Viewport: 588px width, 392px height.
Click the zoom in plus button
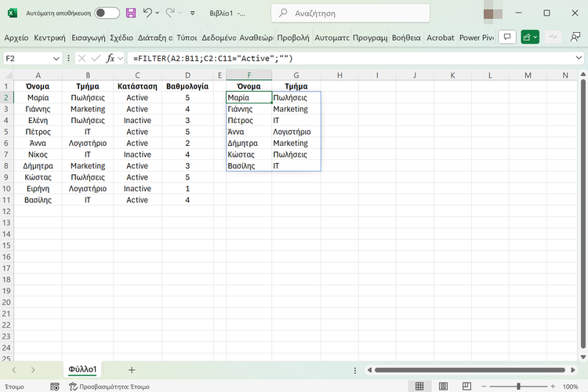coord(553,387)
